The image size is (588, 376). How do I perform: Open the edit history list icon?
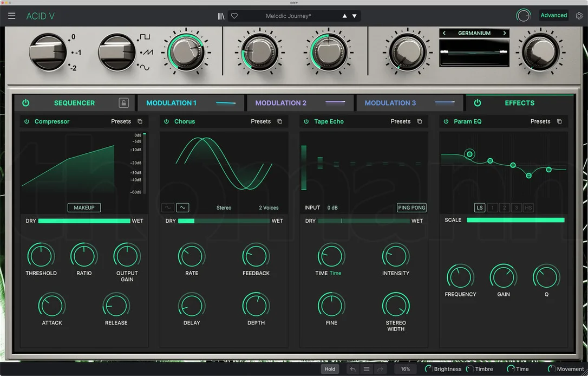click(x=367, y=369)
